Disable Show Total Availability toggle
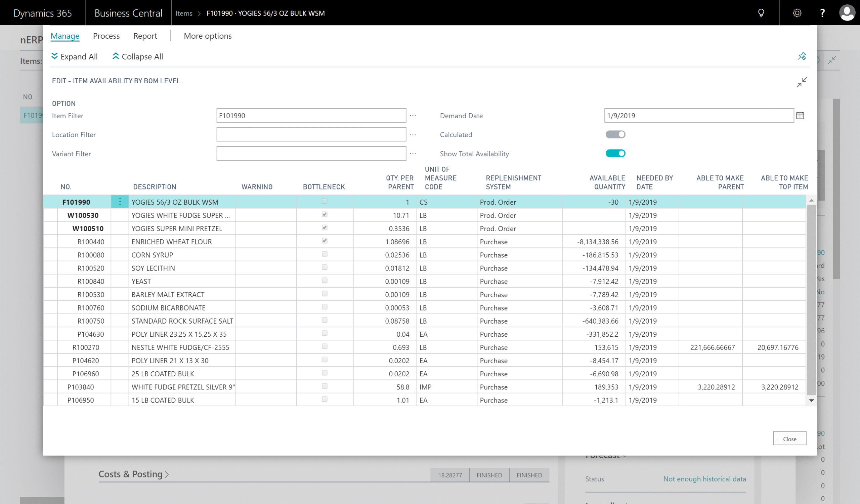This screenshot has height=504, width=860. [615, 154]
